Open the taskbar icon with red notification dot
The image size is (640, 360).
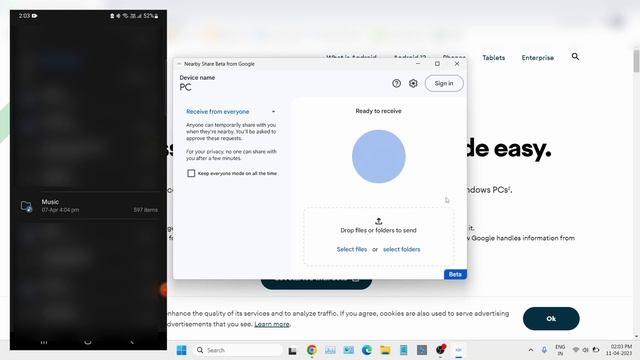[x=440, y=350]
